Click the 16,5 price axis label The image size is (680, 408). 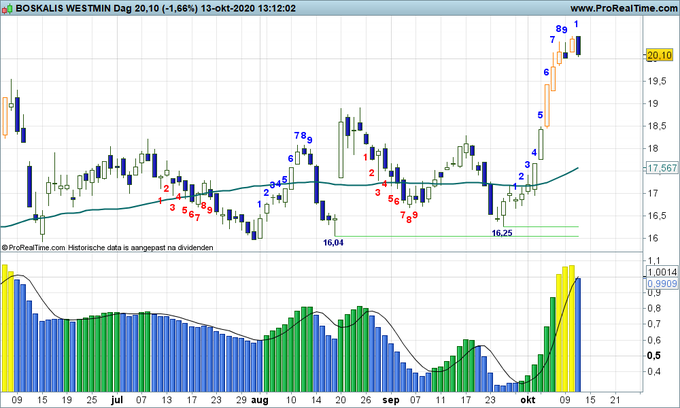click(x=657, y=215)
